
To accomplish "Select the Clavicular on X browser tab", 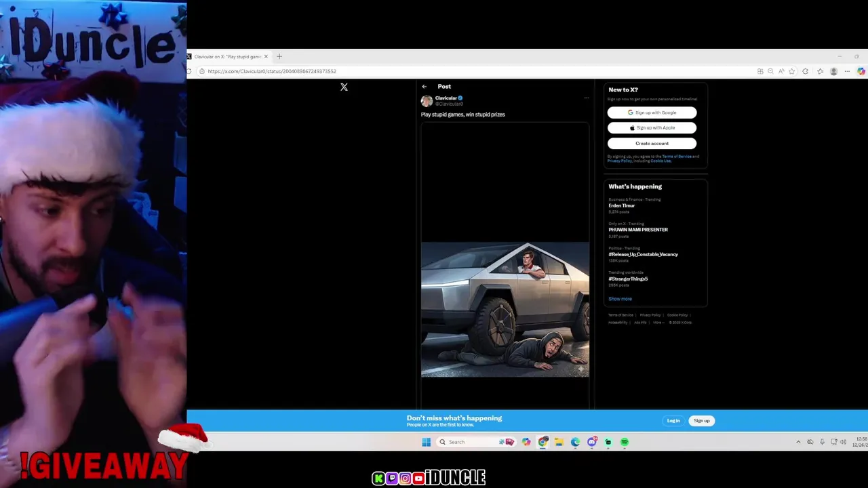I will (228, 56).
